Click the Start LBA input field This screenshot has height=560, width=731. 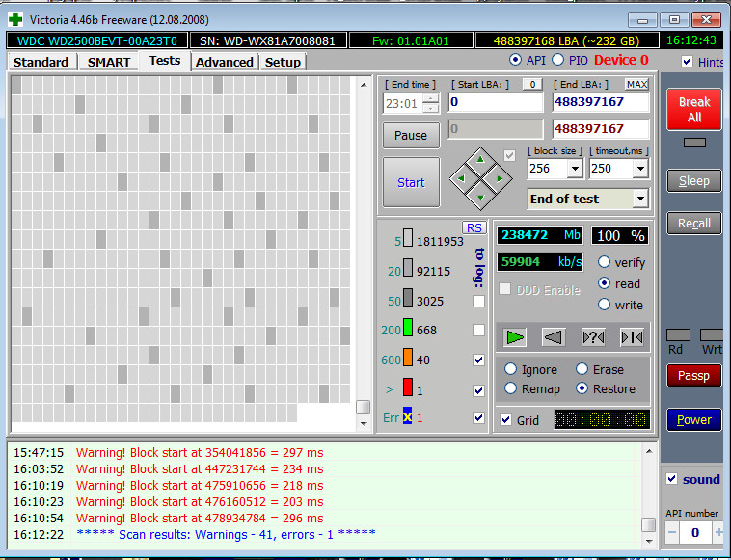pyautogui.click(x=495, y=102)
